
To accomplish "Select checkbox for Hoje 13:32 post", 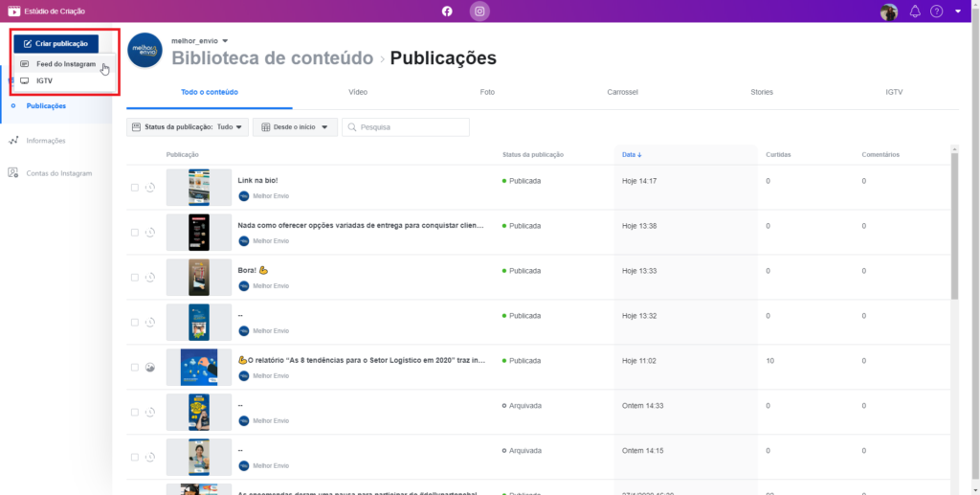I will [x=135, y=323].
